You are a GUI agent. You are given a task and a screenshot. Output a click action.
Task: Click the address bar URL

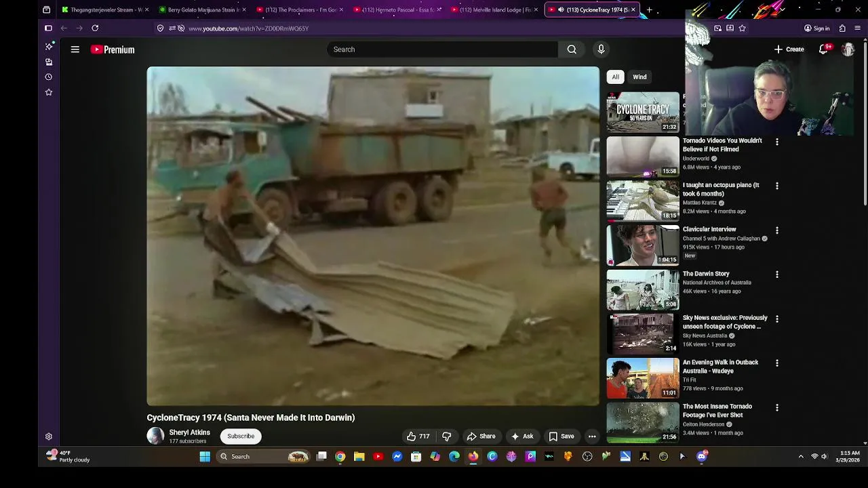pyautogui.click(x=248, y=28)
